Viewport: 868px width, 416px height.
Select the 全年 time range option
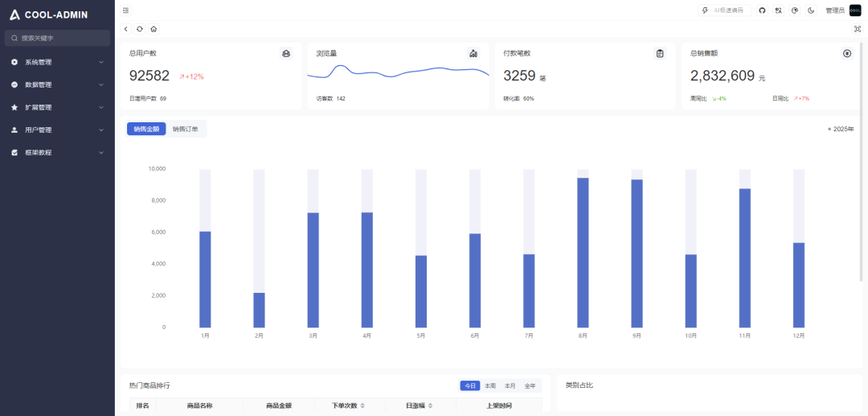[x=530, y=386]
